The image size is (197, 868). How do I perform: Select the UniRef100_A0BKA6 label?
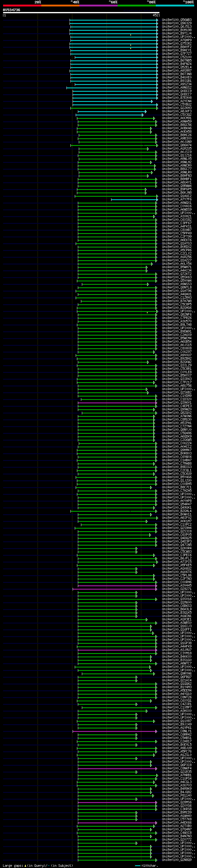[177, 128]
